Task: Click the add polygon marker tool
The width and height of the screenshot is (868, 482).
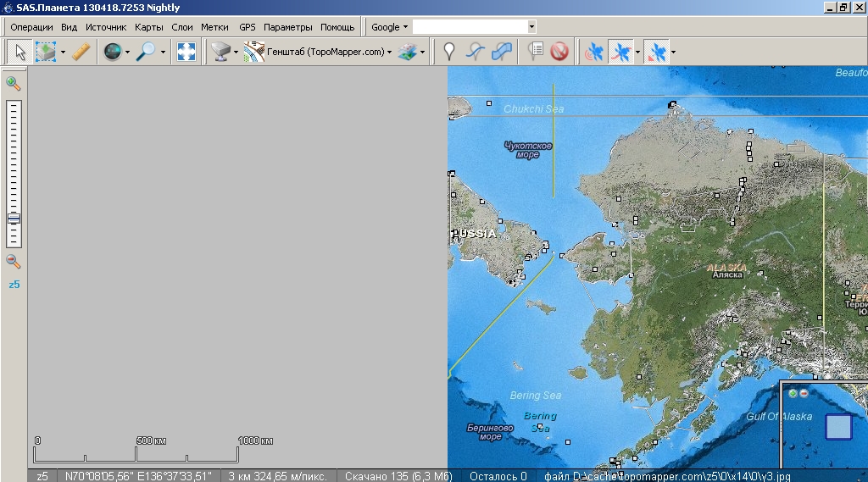Action: coord(503,53)
